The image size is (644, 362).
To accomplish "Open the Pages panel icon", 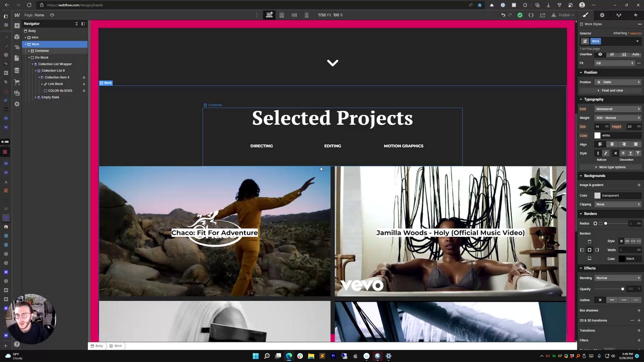I will [17, 58].
